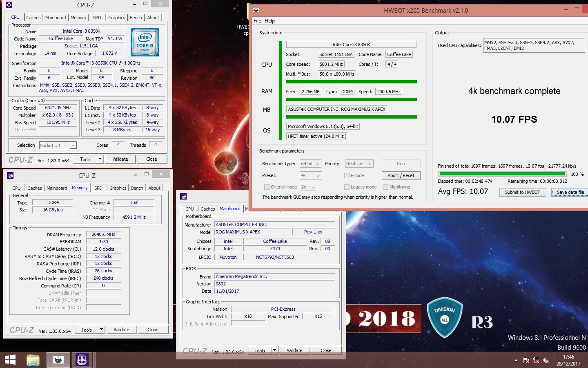Switch to SPD tab in top CPU-Z window
This screenshot has width=588, height=368.
pyautogui.click(x=97, y=18)
